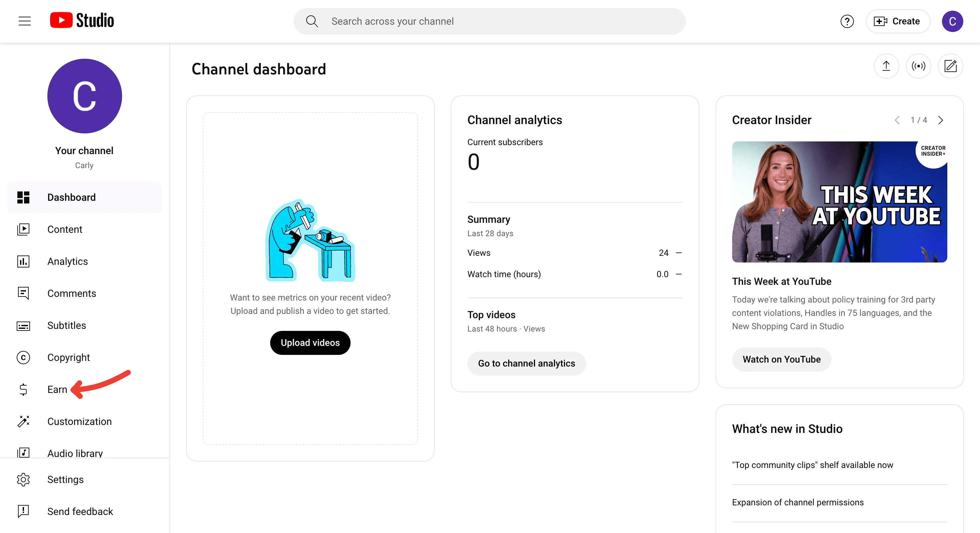Select Dashboard in the sidebar
980x533 pixels.
coord(84,197)
